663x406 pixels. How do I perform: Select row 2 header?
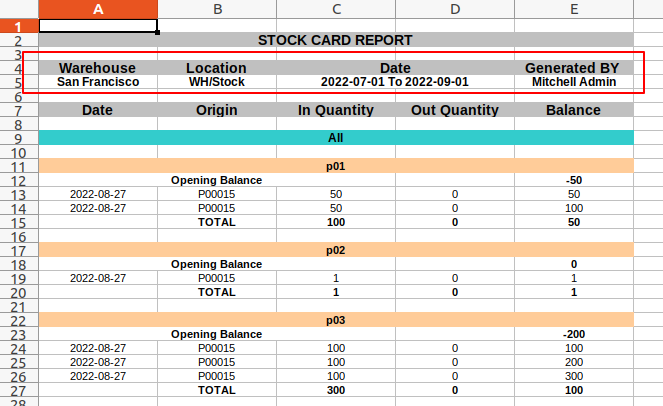click(x=19, y=41)
